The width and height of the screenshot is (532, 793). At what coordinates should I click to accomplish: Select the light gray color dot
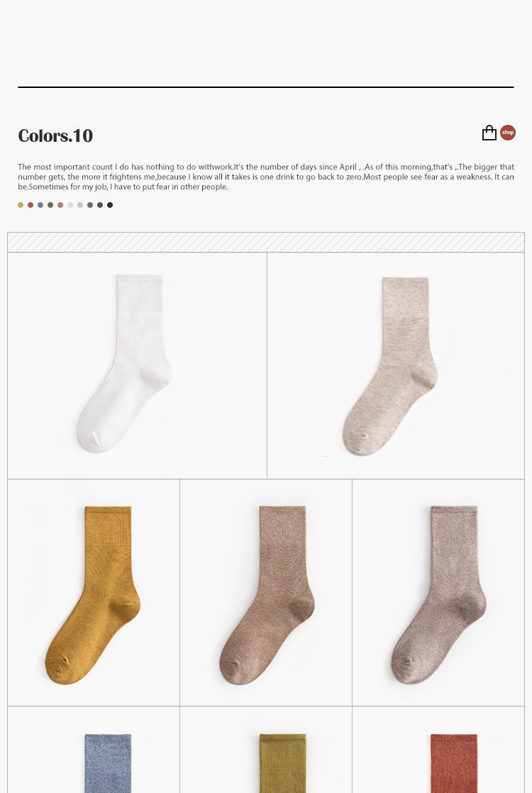80,205
